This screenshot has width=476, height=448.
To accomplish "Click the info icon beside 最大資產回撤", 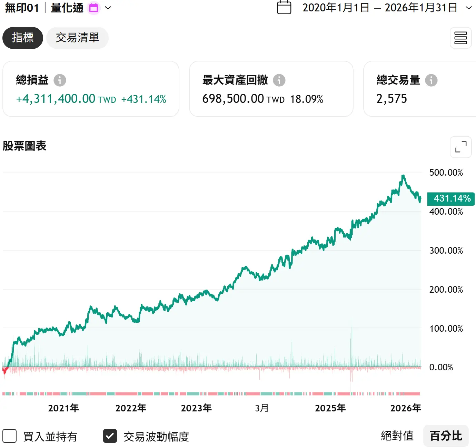I will pos(279,80).
